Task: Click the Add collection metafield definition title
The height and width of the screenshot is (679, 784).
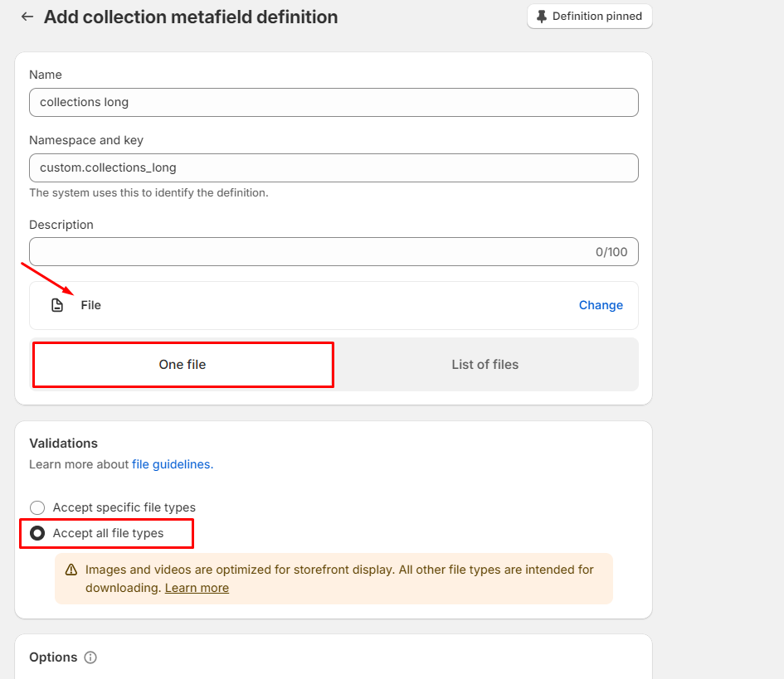Action: (x=191, y=17)
